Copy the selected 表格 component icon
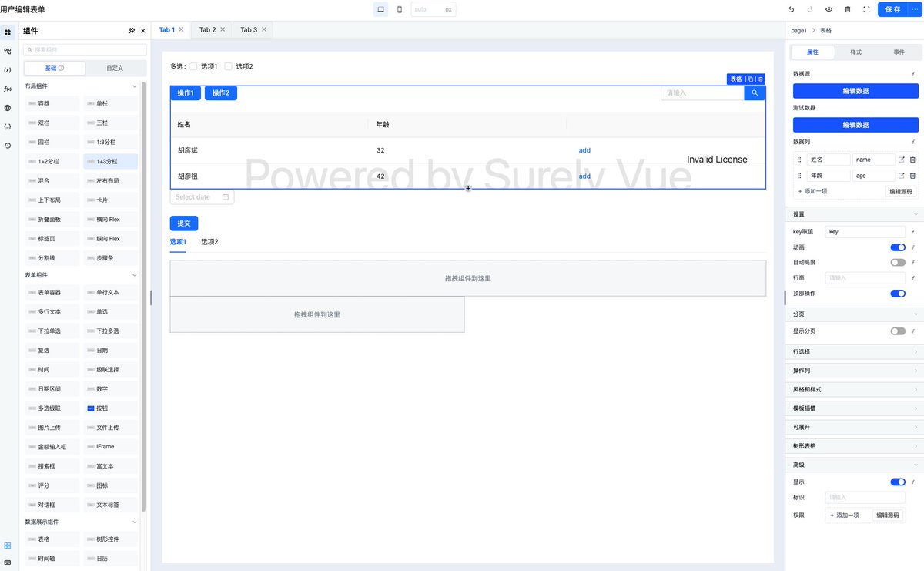 point(751,79)
